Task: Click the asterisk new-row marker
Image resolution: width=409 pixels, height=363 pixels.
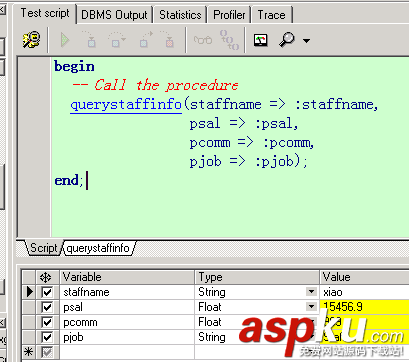Action: click(29, 352)
